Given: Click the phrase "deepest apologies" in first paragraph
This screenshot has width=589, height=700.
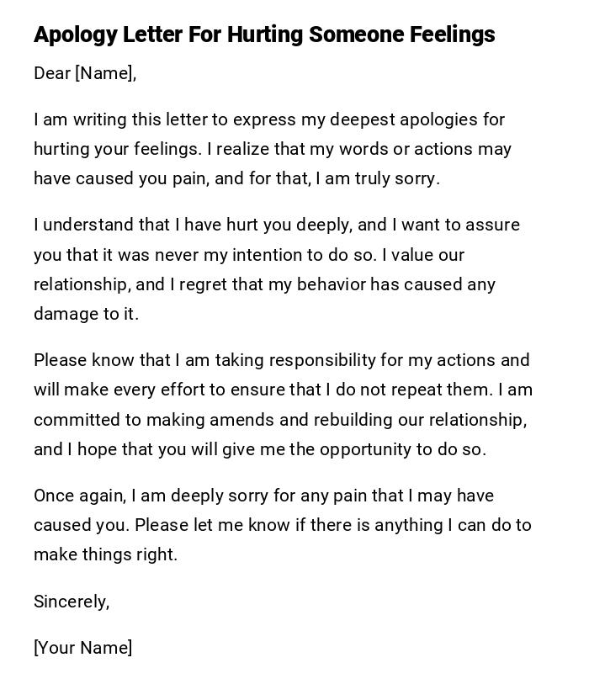Looking at the screenshot, I should (x=404, y=119).
